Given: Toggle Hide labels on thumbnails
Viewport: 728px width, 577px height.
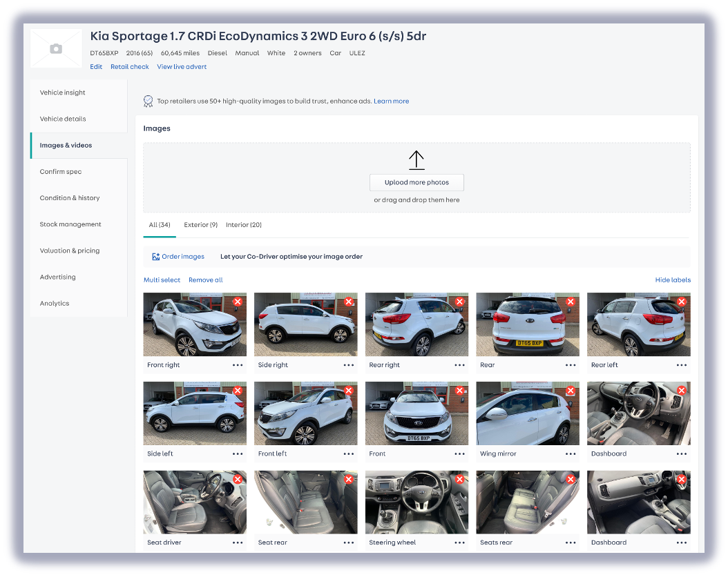Looking at the screenshot, I should pyautogui.click(x=673, y=280).
